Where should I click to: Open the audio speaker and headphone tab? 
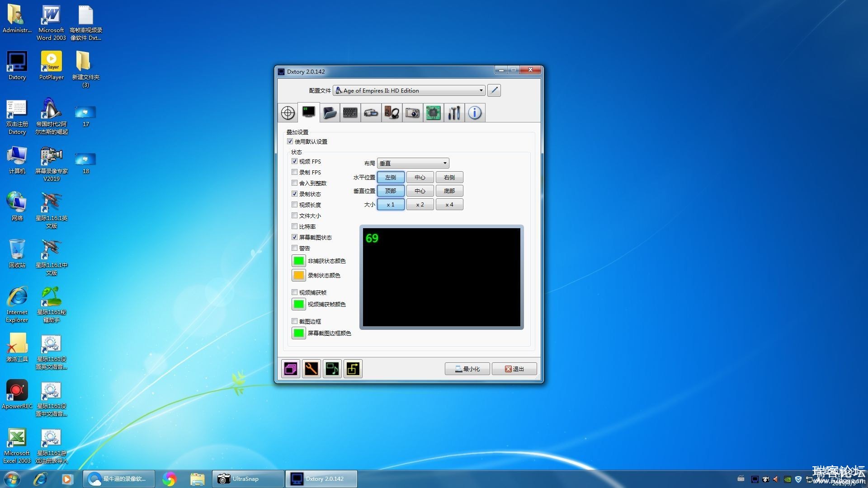[392, 113]
